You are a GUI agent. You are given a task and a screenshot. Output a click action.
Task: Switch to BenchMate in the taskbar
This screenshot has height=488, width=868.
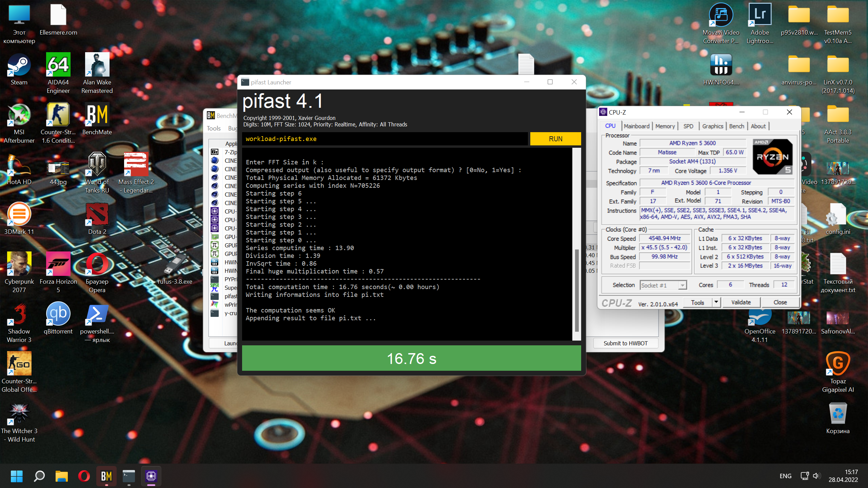(106, 476)
